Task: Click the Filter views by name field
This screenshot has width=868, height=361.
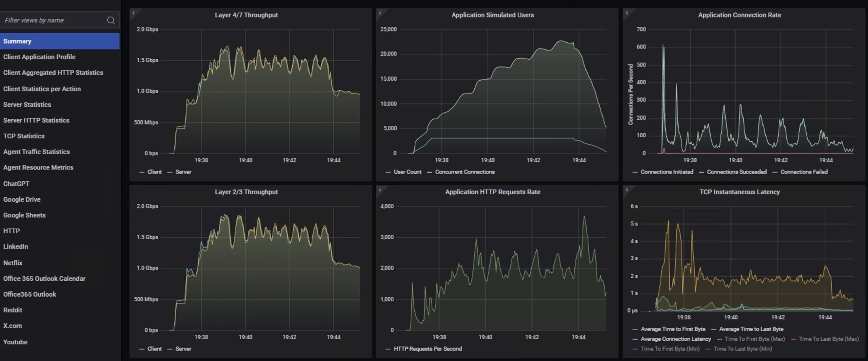Action: click(53, 20)
